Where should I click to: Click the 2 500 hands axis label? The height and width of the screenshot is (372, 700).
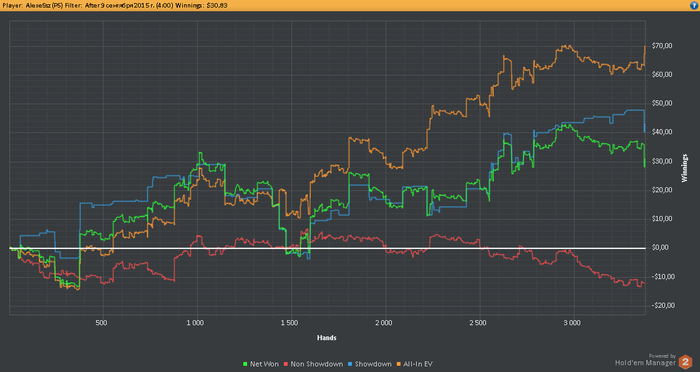coord(478,323)
